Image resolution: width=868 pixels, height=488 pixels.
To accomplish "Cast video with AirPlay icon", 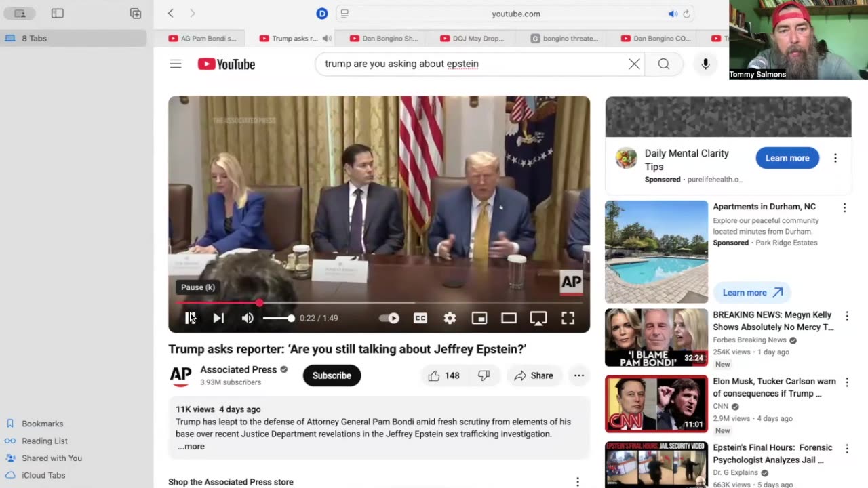I will point(538,318).
